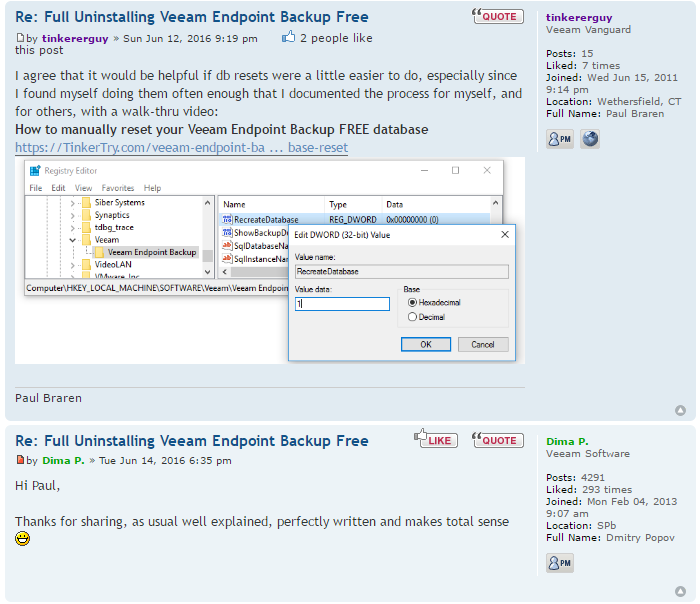Click the Value data input field

tap(342, 304)
